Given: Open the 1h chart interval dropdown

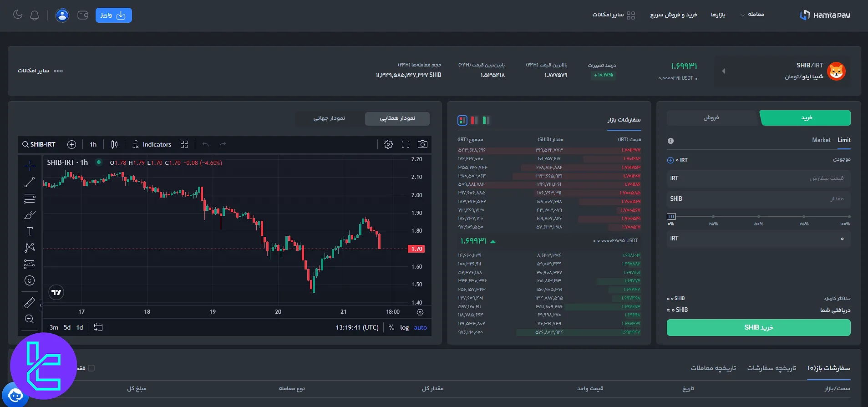Looking at the screenshot, I should click(x=93, y=144).
